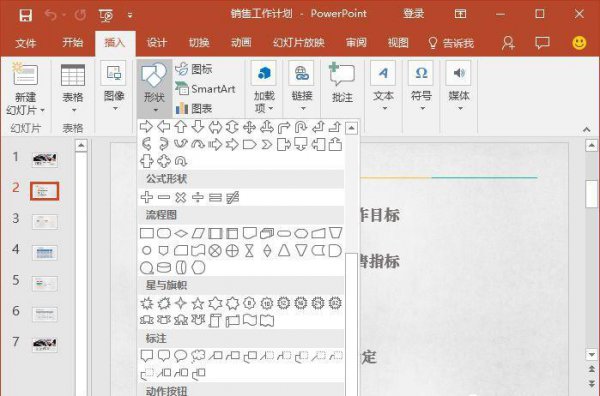The height and width of the screenshot is (396, 600).
Task: Select the 5-point star shape
Action: (198, 303)
